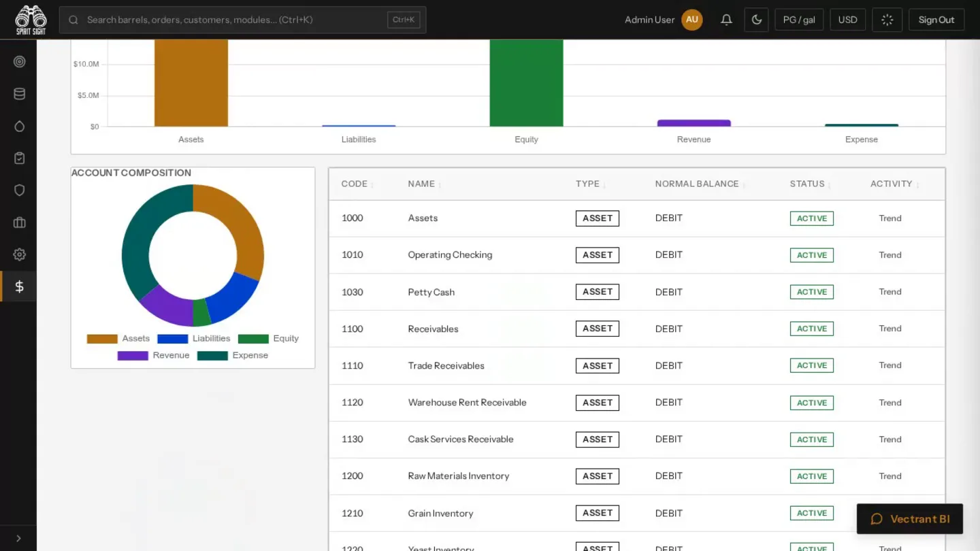This screenshot has width=980, height=551.
Task: Open Trend for Warehouse Rent Receivable
Action: 890,403
